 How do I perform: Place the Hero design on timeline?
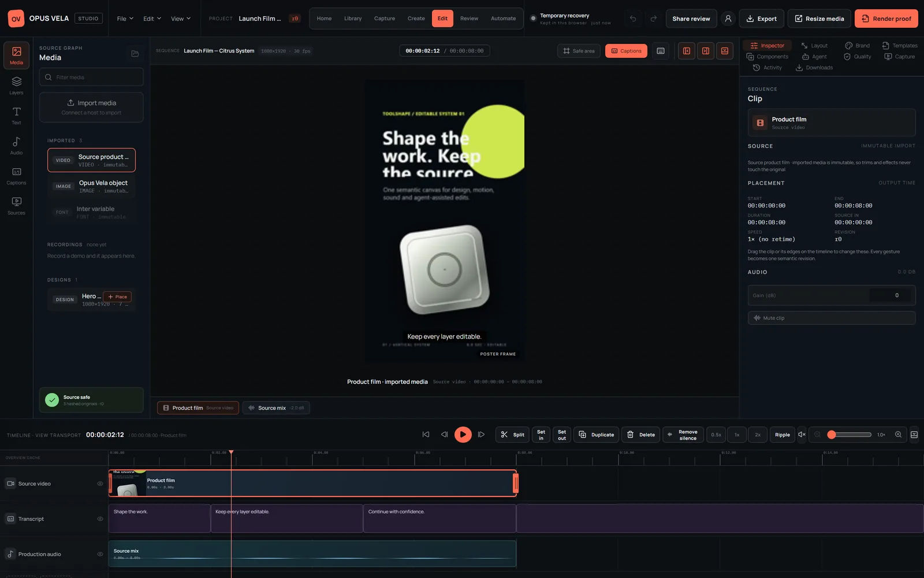117,297
